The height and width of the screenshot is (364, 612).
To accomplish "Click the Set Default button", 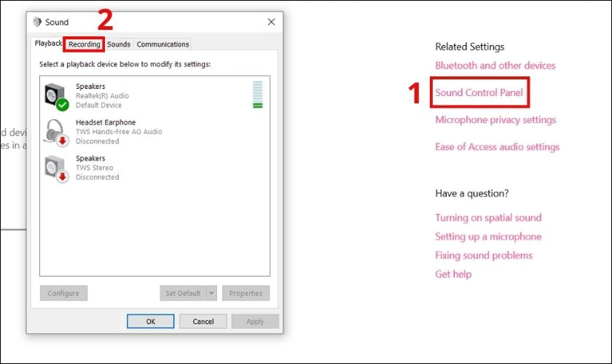I will pos(183,293).
